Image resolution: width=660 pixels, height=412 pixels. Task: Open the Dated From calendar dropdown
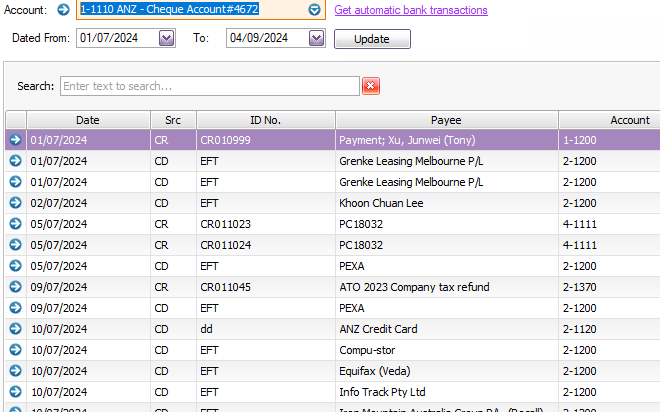pyautogui.click(x=167, y=38)
